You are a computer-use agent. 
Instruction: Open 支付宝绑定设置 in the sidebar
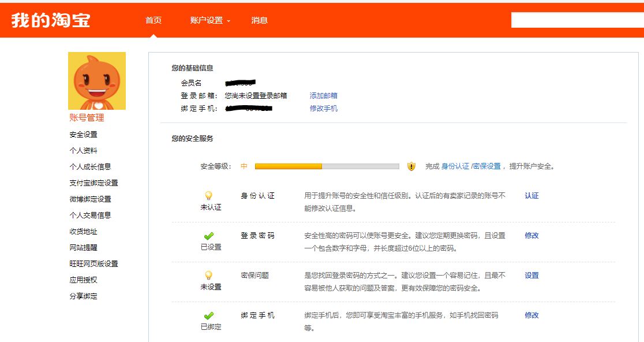point(93,183)
